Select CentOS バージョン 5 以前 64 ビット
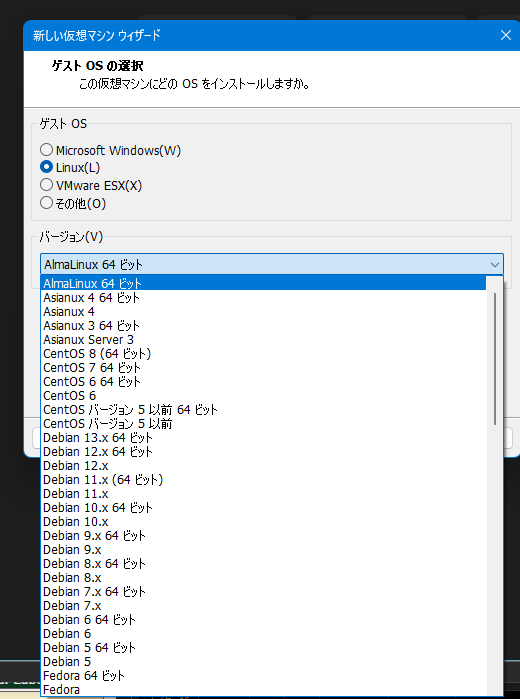Screen dimensions: 520x699 point(263,409)
